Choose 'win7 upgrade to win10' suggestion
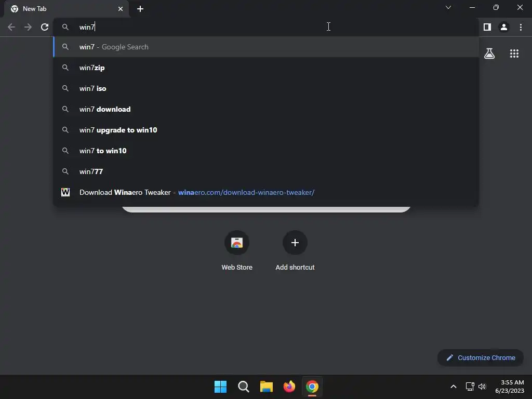532x399 pixels. click(266, 130)
